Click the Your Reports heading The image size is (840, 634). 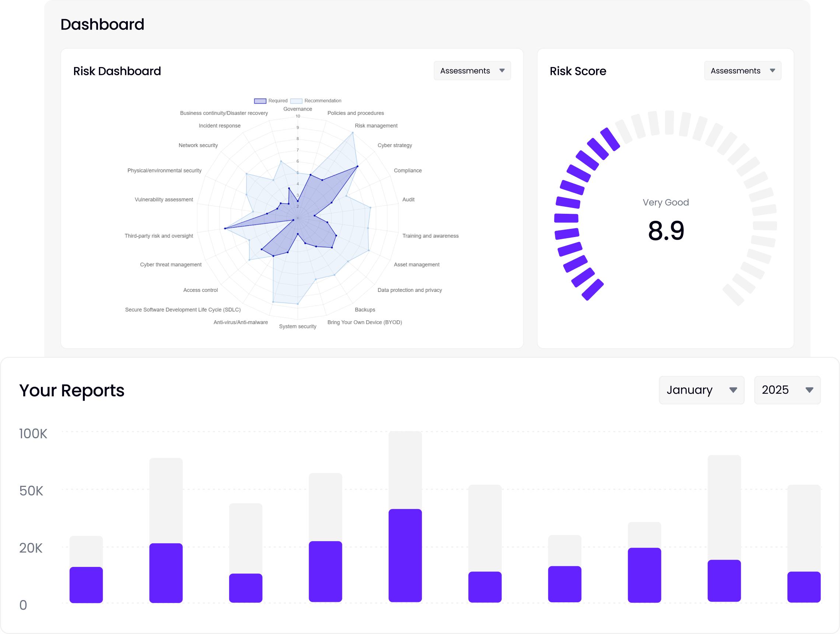tap(72, 390)
